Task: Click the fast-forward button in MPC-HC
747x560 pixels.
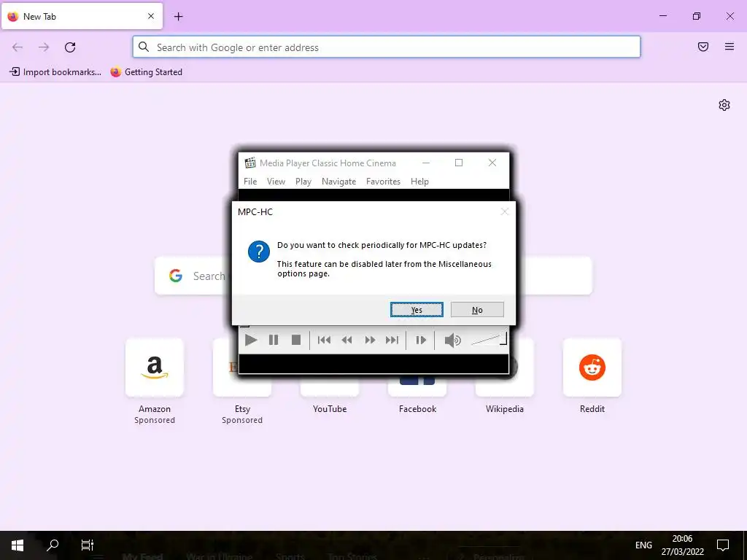Action: pyautogui.click(x=370, y=340)
